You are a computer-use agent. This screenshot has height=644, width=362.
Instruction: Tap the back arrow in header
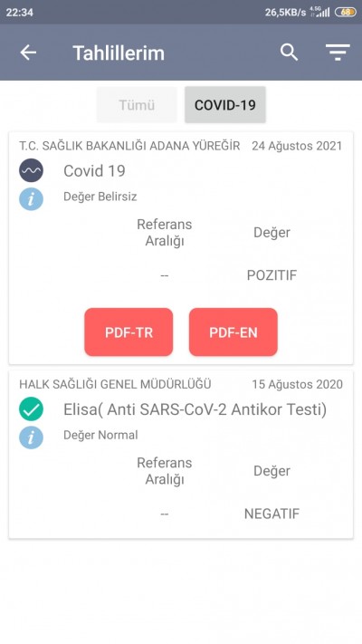[x=28, y=53]
